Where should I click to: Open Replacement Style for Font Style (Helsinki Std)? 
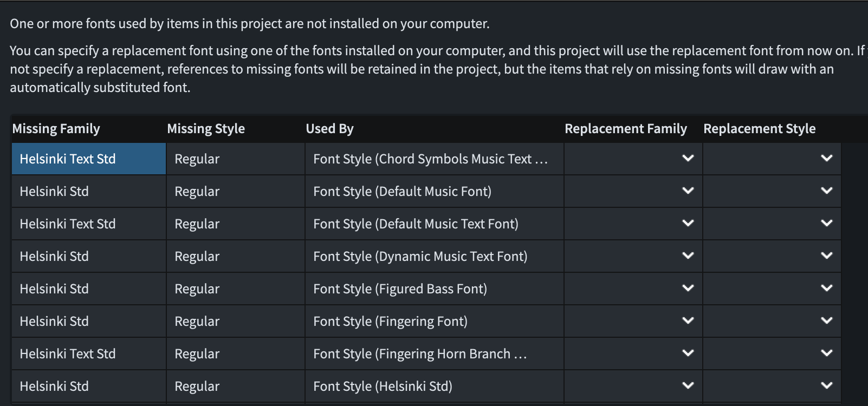click(772, 386)
